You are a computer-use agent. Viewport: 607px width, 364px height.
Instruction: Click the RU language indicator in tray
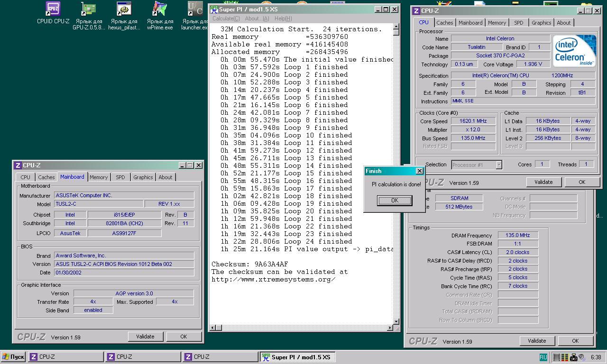click(x=543, y=357)
